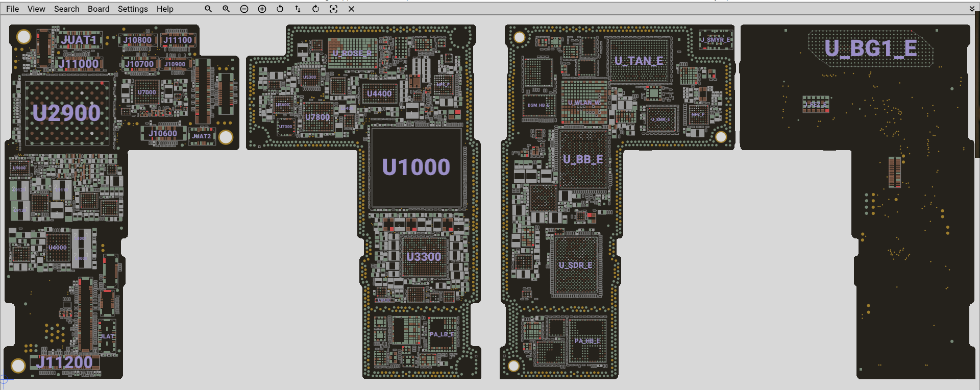Open the Board menu
This screenshot has width=980, height=390.
coord(99,9)
